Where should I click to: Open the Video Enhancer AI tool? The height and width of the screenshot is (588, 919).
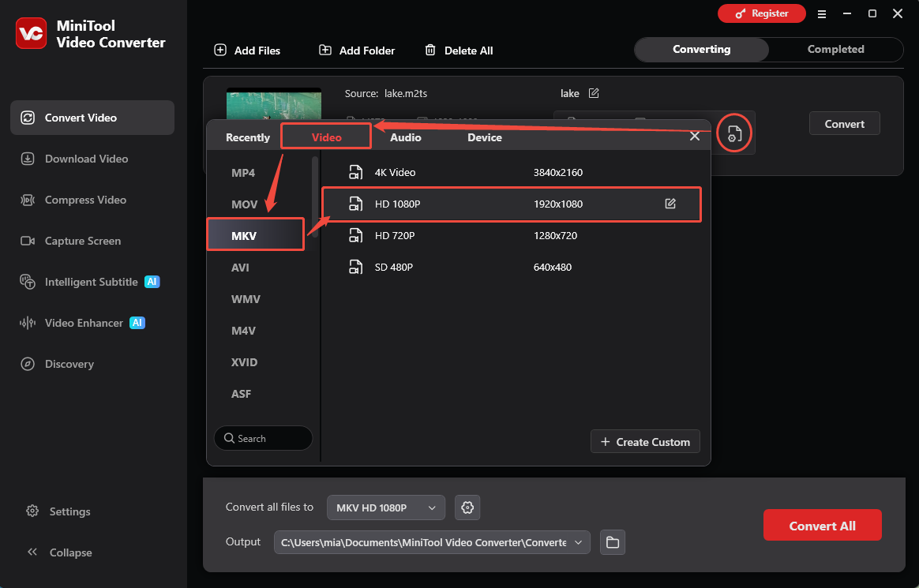(x=82, y=323)
